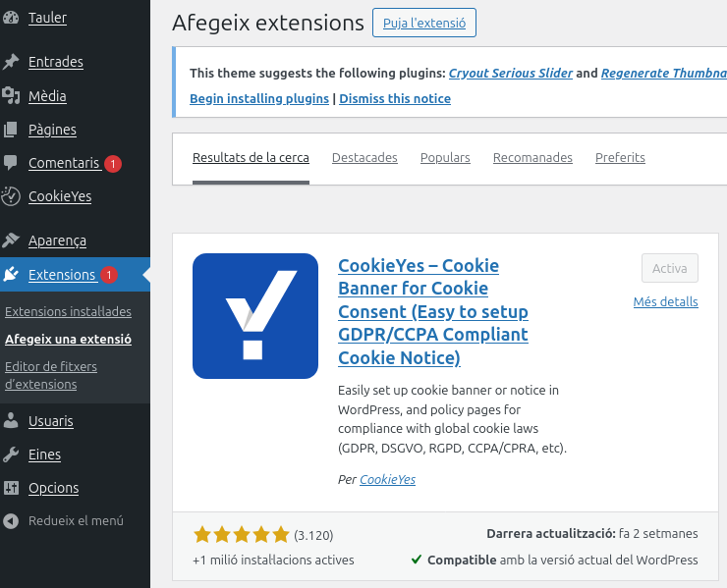Select the Recomanades tab
Image resolution: width=727 pixels, height=588 pixels.
(x=532, y=158)
